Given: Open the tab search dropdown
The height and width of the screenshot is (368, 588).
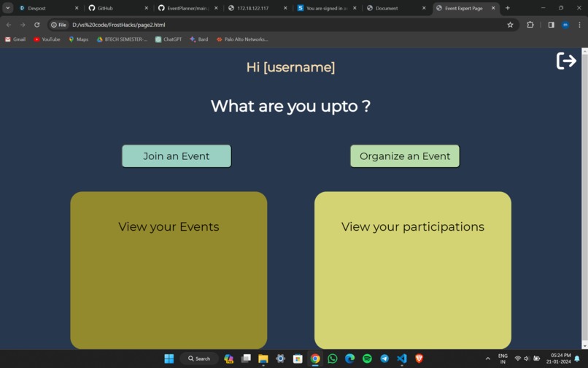Looking at the screenshot, I should (7, 8).
